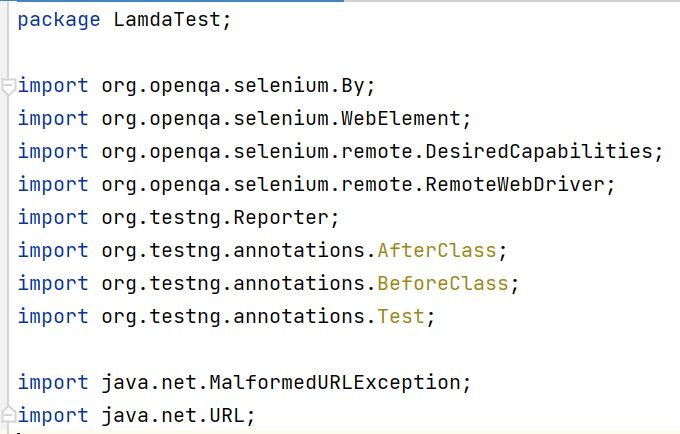The height and width of the screenshot is (434, 680).
Task: Collapse the imports block fold marker
Action: (x=8, y=87)
